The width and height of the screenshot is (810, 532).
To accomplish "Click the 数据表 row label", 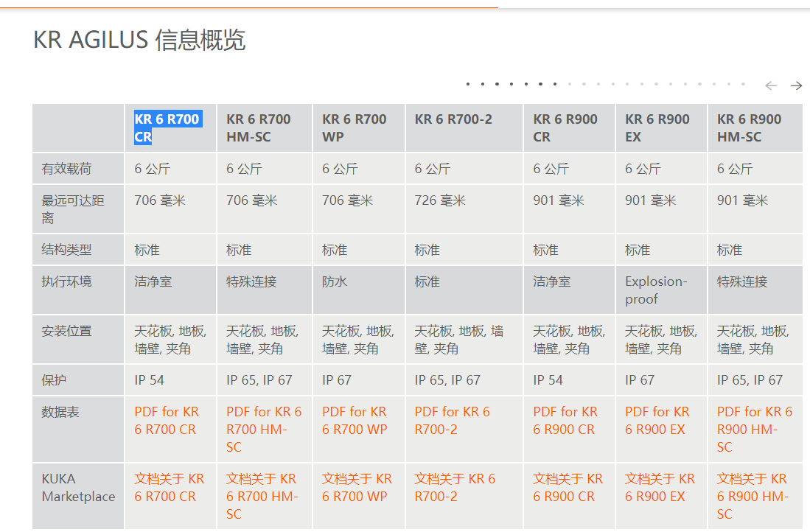I will coord(60,412).
